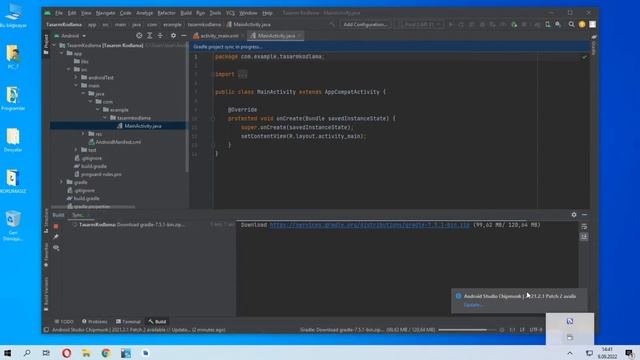Open the Device Manager icon
This screenshot has height=360, width=640.
pyautogui.click(x=548, y=24)
